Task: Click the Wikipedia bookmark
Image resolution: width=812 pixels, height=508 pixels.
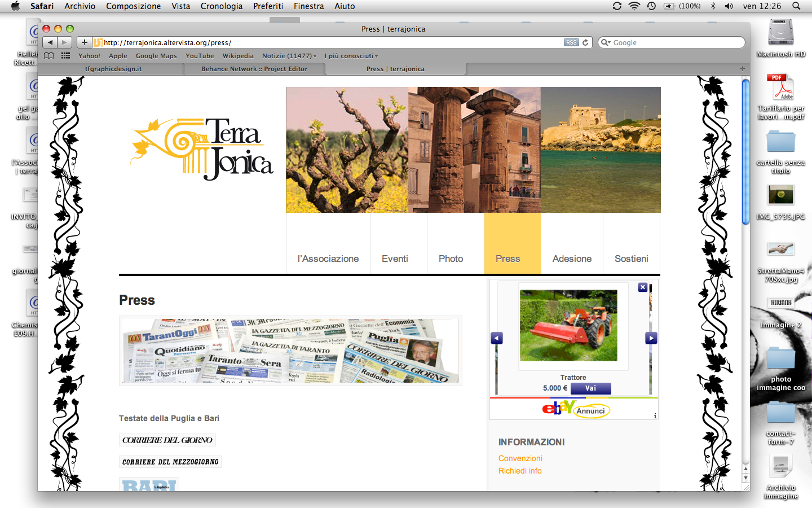Action: [x=238, y=56]
